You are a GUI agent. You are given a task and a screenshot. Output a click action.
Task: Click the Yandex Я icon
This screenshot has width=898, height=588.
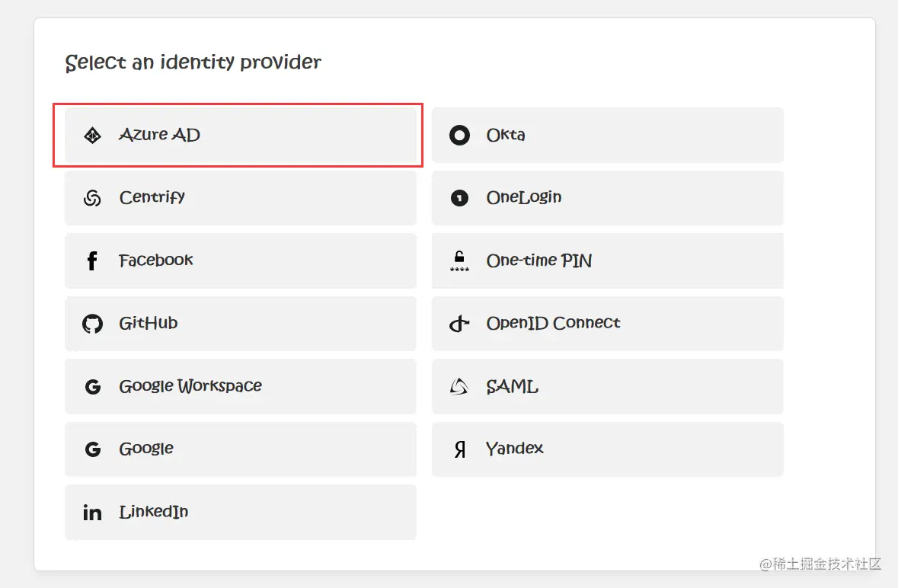459,449
